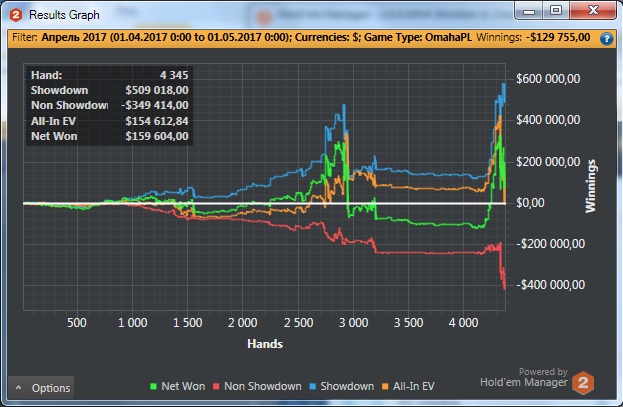This screenshot has height=407, width=623.
Task: Click the $200 000,00 axis label
Action: (x=548, y=162)
